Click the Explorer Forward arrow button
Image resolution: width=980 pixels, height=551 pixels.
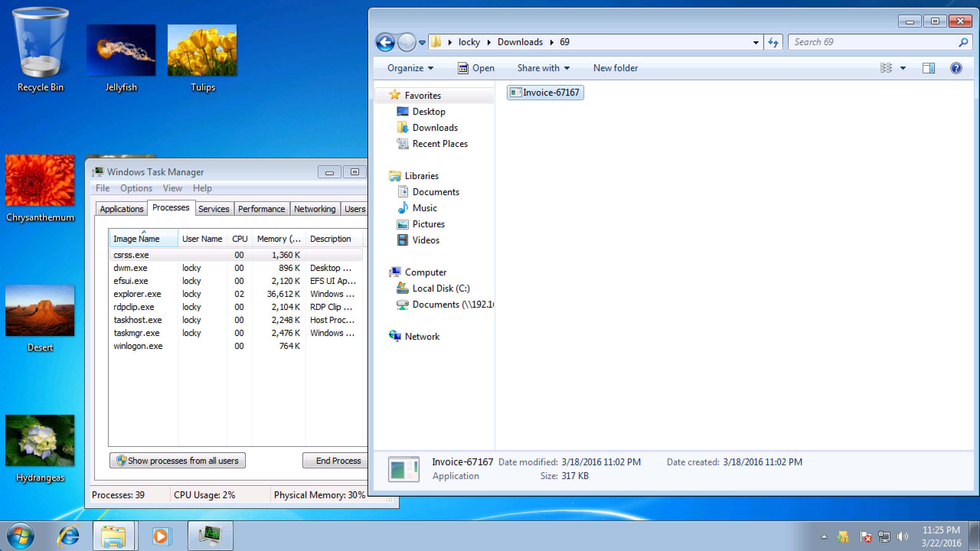pos(407,42)
